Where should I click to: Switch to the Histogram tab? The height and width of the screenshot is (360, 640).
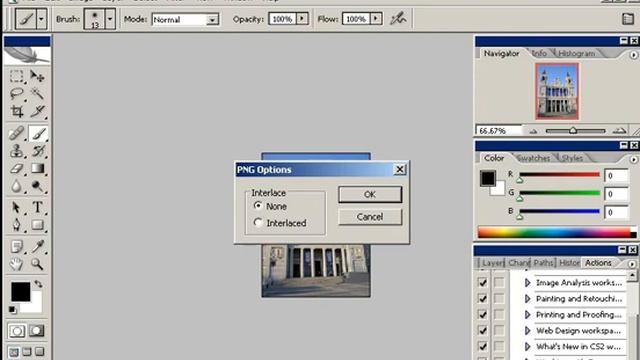pyautogui.click(x=576, y=53)
